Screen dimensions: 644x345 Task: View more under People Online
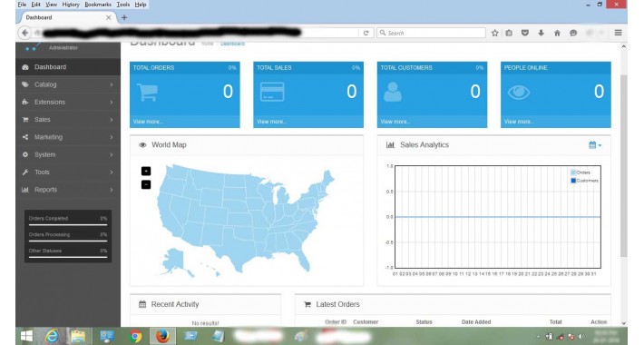[519, 122]
